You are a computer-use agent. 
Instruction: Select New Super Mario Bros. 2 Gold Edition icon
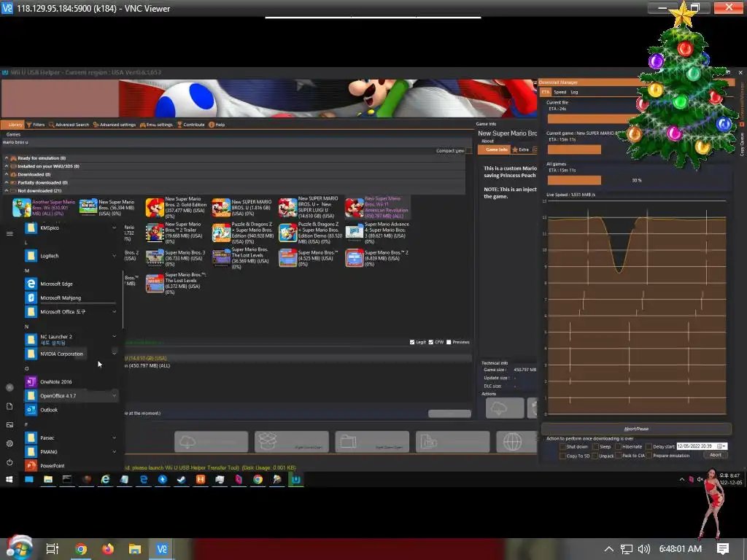click(x=155, y=208)
